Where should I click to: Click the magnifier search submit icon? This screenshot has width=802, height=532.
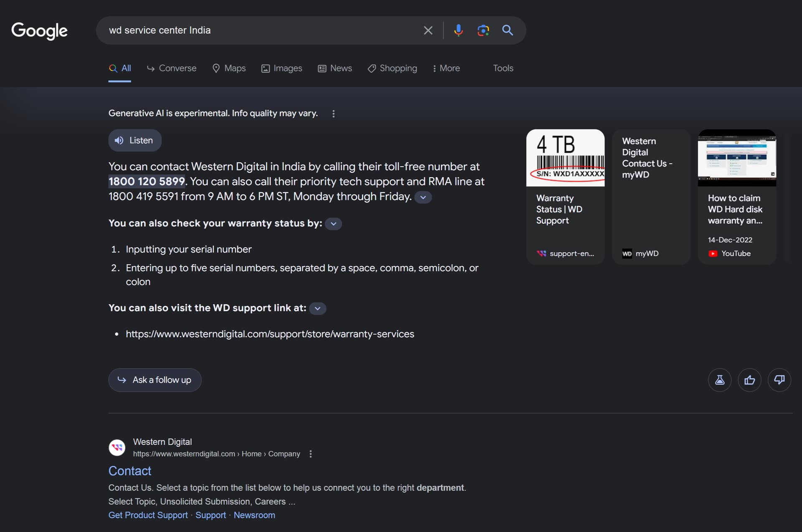tap(508, 30)
